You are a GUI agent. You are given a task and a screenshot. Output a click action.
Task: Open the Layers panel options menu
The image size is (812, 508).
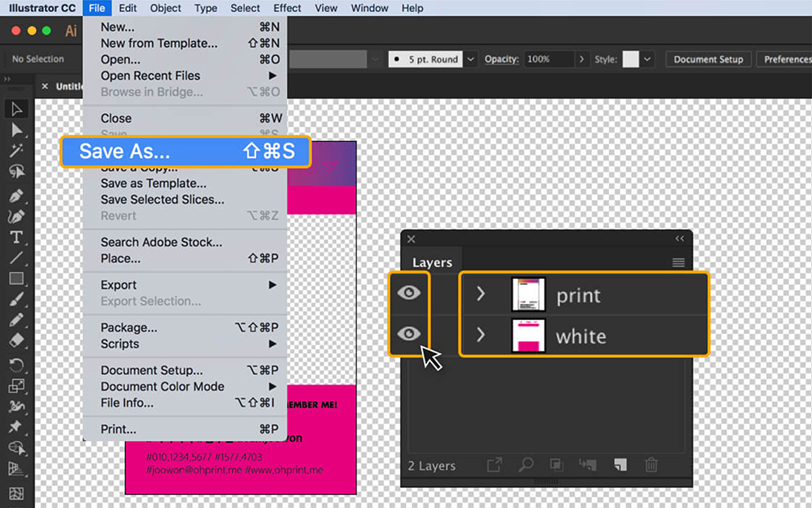[678, 262]
